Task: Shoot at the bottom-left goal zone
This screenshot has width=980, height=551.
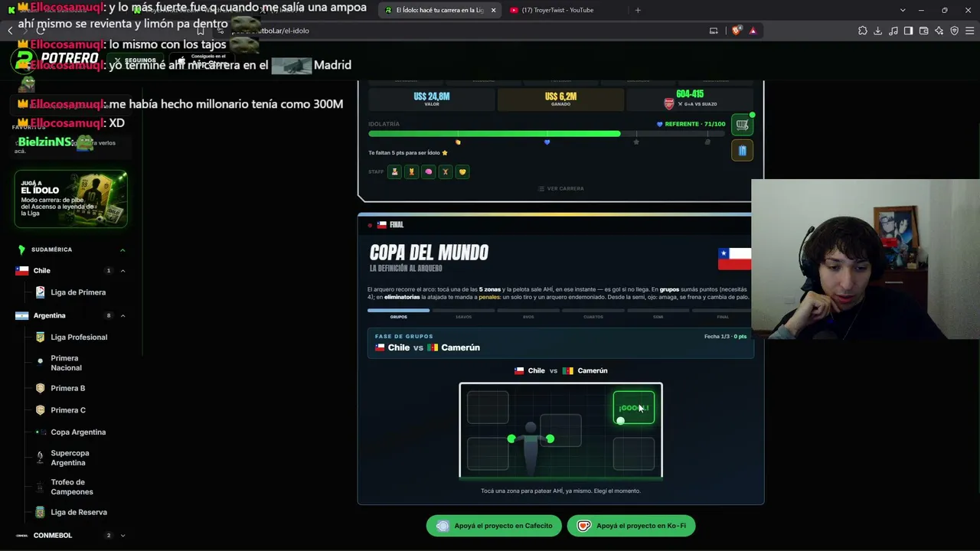Action: [488, 453]
